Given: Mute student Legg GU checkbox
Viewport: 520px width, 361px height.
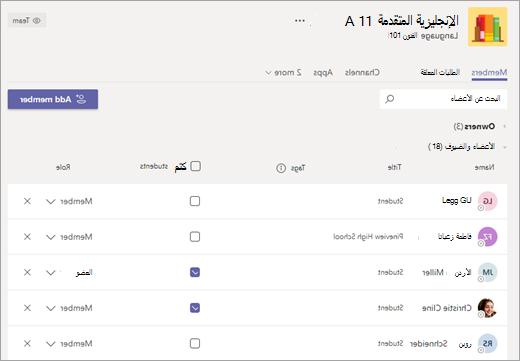Looking at the screenshot, I should pos(195,201).
